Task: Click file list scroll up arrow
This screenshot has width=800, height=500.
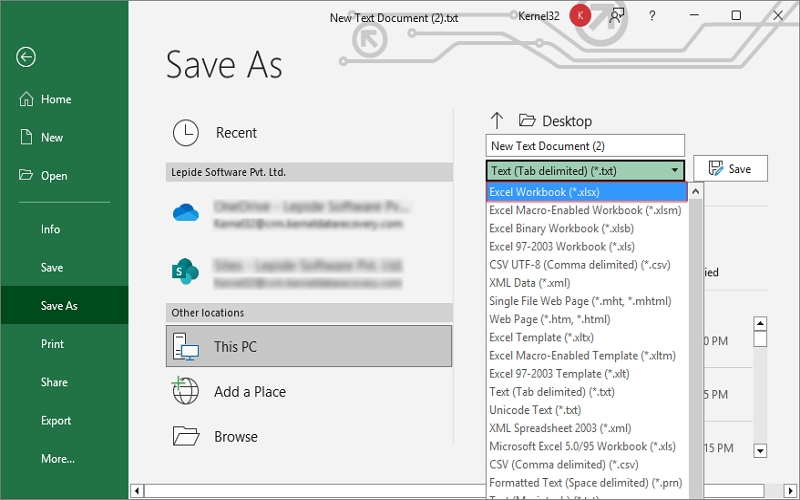Action: [760, 323]
